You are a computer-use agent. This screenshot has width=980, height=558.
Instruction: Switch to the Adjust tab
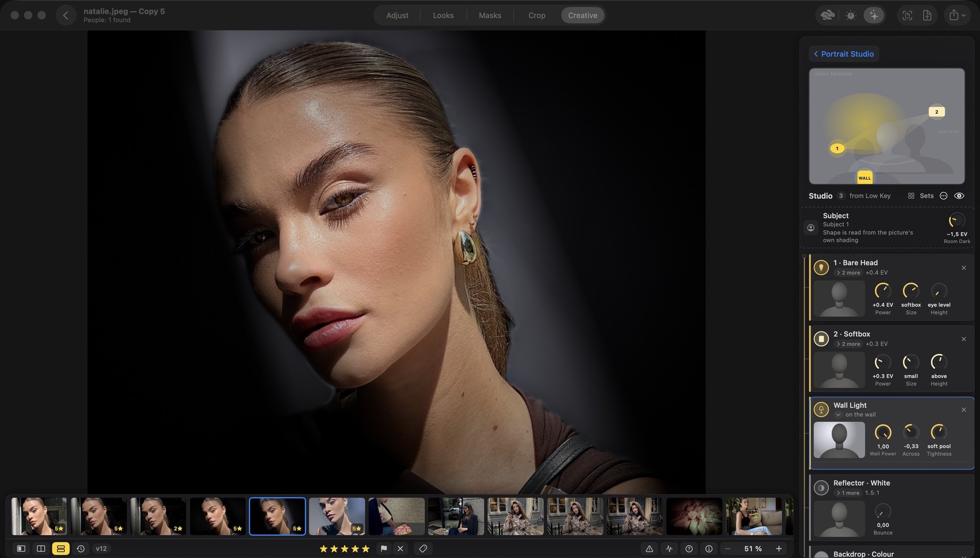coord(397,15)
